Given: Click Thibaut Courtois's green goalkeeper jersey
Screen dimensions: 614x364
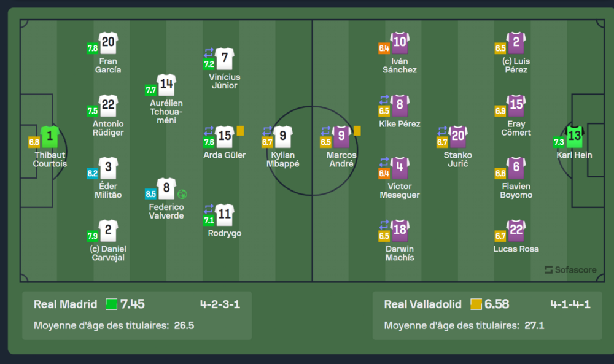Looking at the screenshot, I should coord(50,136).
